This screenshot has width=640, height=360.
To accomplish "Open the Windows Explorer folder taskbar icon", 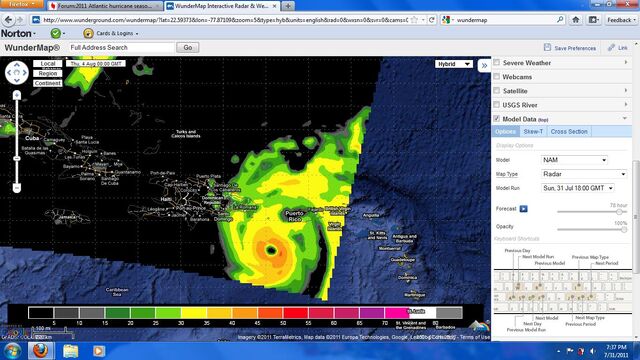I will (x=70, y=351).
